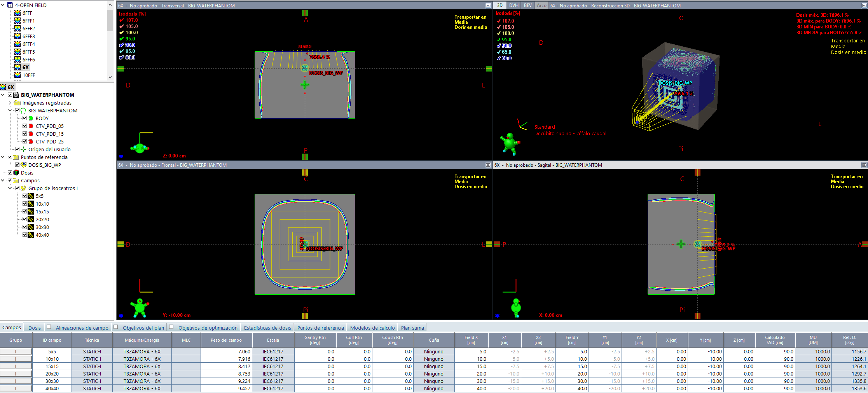
Task: Collapse the bold BIG_WATERPHANTOM node
Action: 3,95
